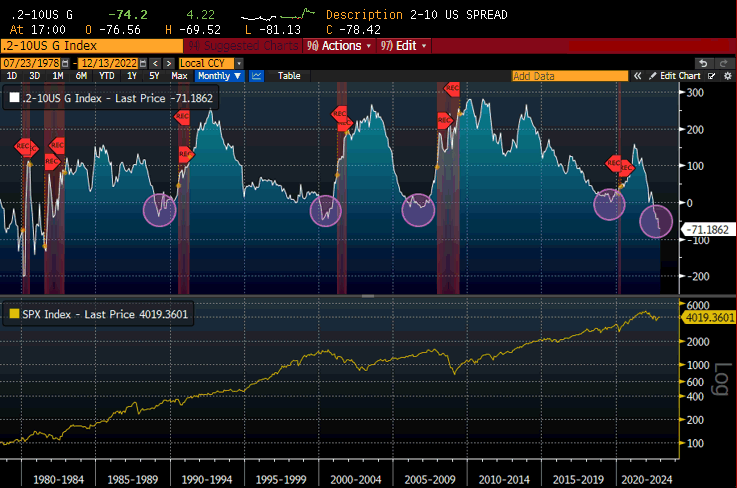Select the 1Y range tab
This screenshot has width=737, height=488.
click(132, 76)
